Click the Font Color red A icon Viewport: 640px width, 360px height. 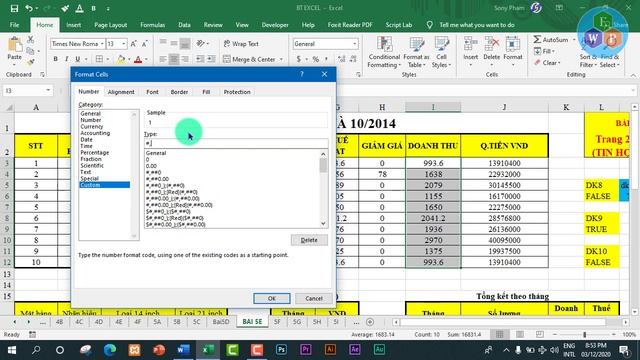pyautogui.click(x=138, y=59)
